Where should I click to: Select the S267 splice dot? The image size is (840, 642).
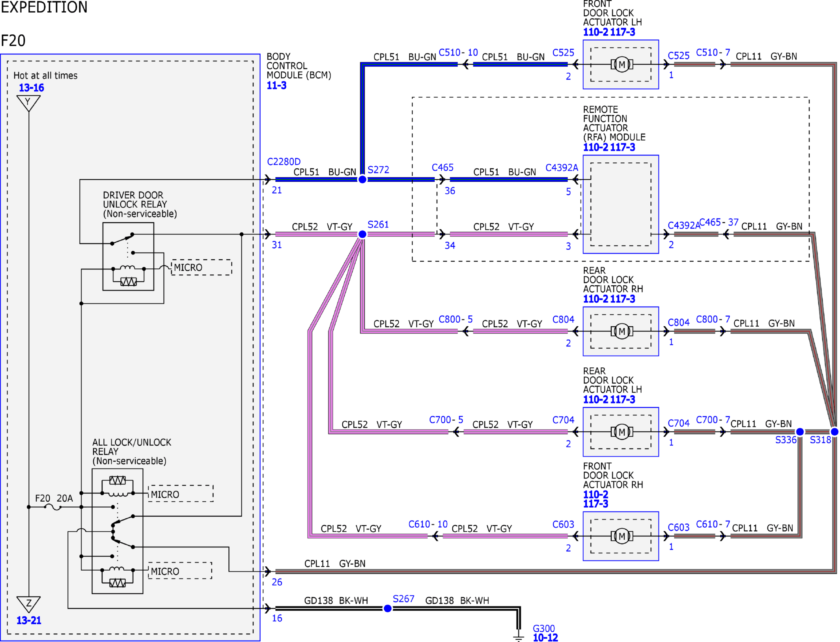[x=388, y=609]
